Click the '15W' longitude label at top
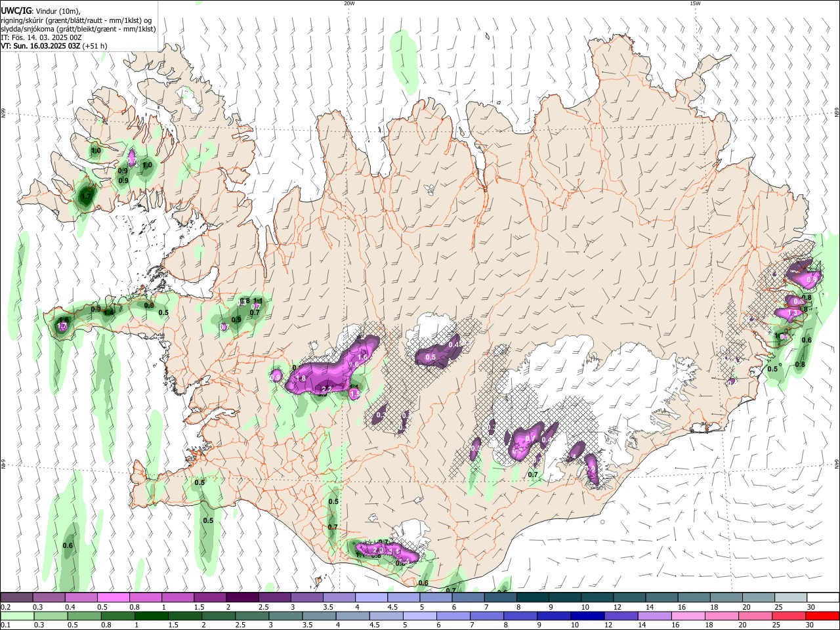 [x=695, y=3]
